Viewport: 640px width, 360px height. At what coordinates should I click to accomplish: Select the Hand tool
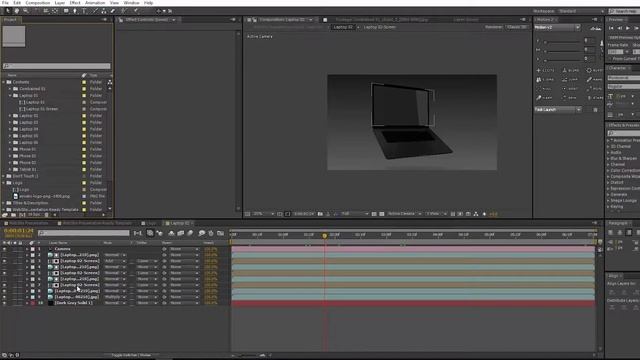point(16,11)
